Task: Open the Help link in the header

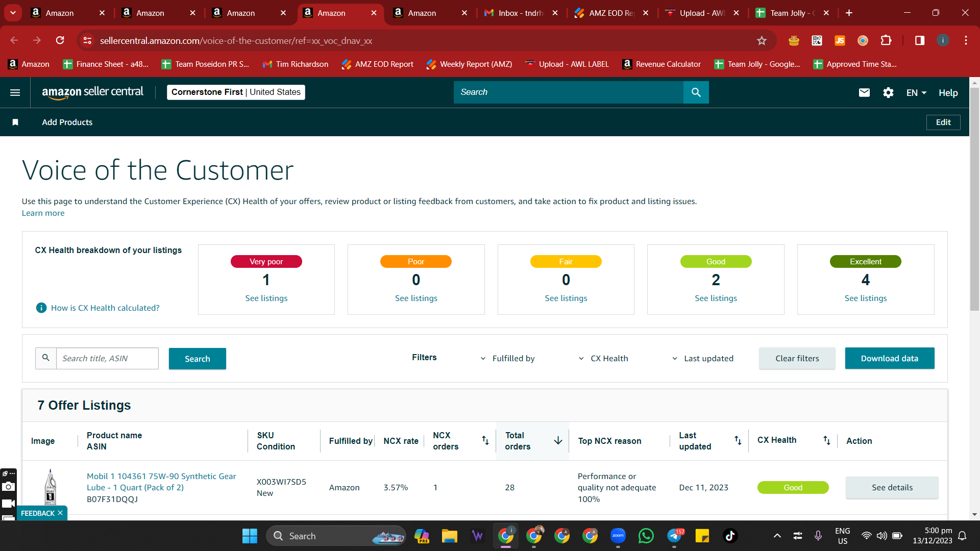Action: coord(948,92)
